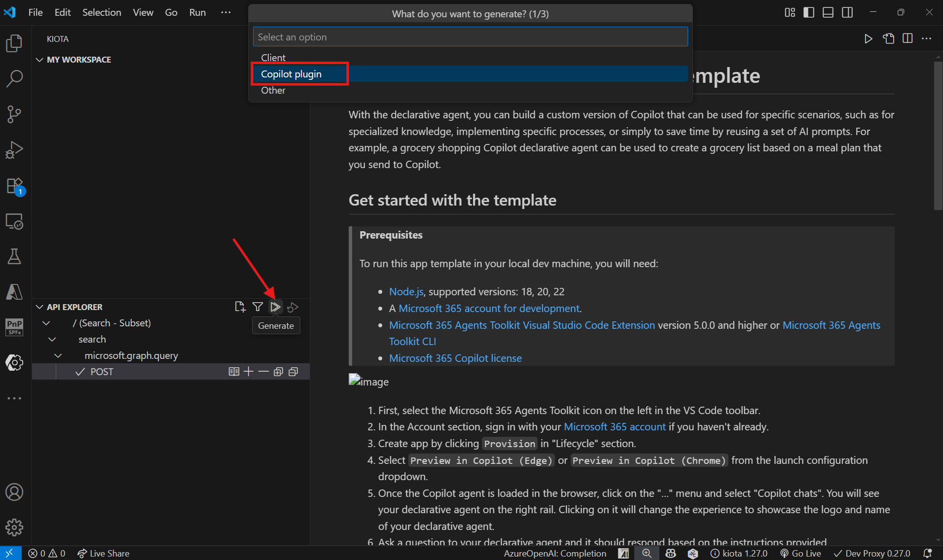The image size is (943, 560).
Task: Open the Remote Explorer view
Action: point(14,221)
